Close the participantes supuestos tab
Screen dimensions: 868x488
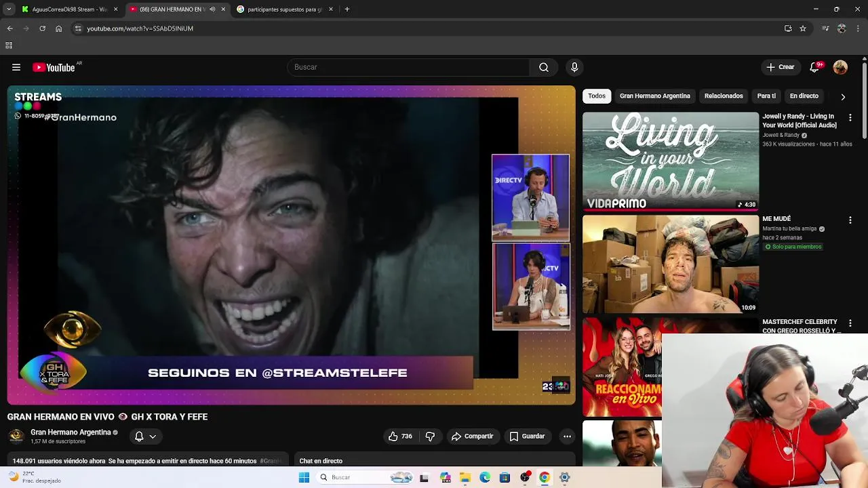click(331, 9)
